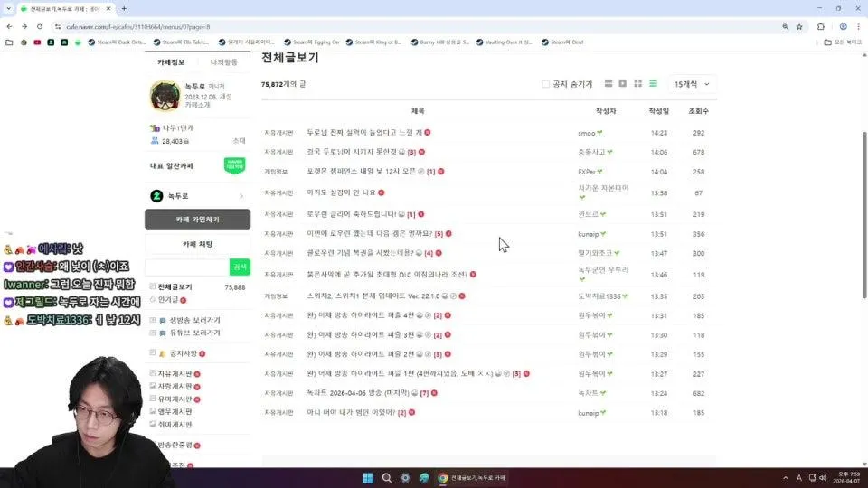868x488 pixels.
Task: Open 카페 채팅
Action: click(198, 244)
